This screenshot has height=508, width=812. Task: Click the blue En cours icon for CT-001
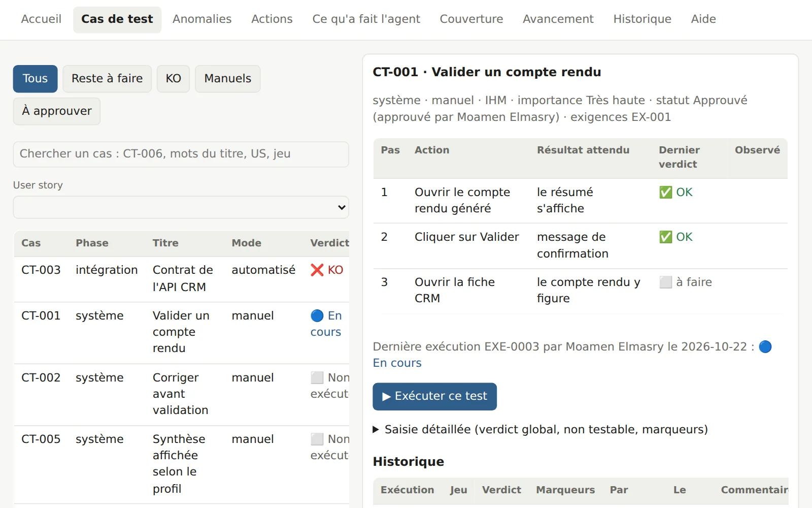coord(317,316)
